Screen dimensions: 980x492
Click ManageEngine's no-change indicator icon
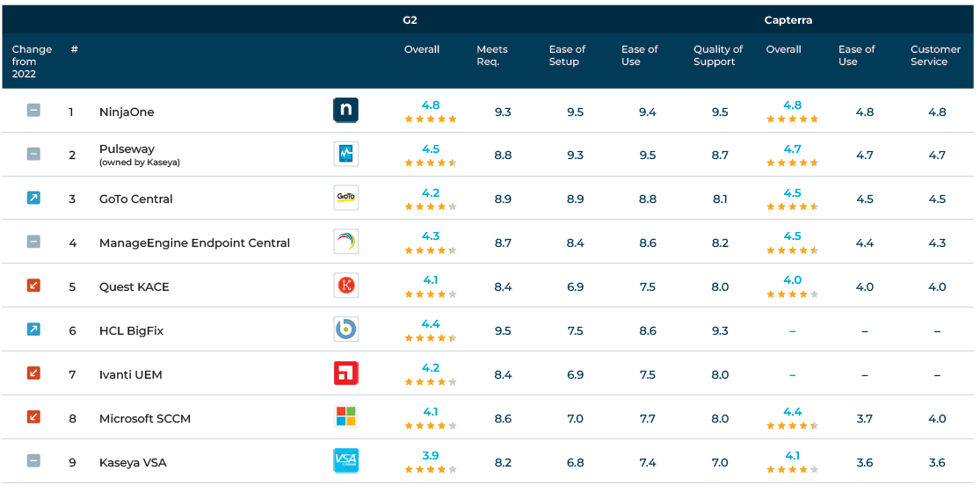[33, 242]
